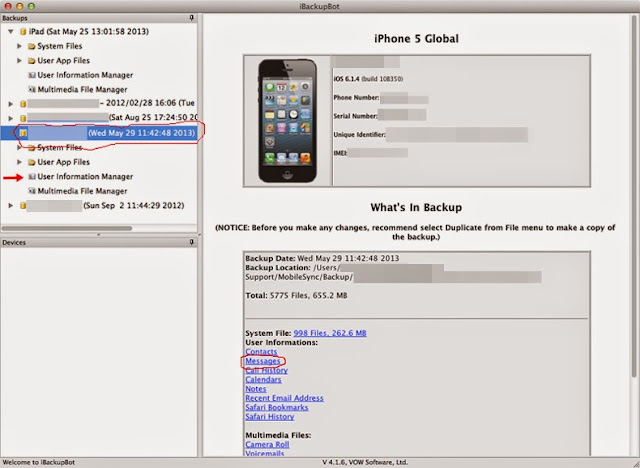The width and height of the screenshot is (640, 468).
Task: Click the 'iPhone 5 Global' heading
Action: (416, 39)
